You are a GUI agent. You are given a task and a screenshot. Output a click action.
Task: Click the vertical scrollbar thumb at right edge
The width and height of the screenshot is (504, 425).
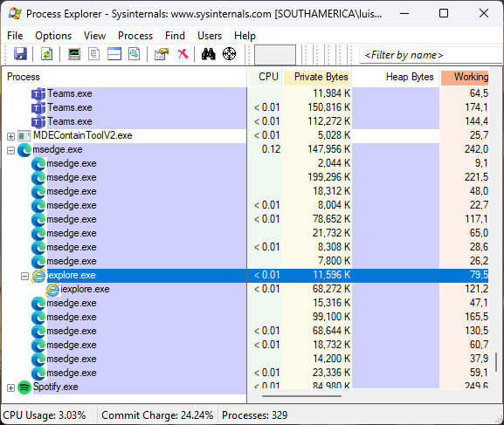(496, 361)
